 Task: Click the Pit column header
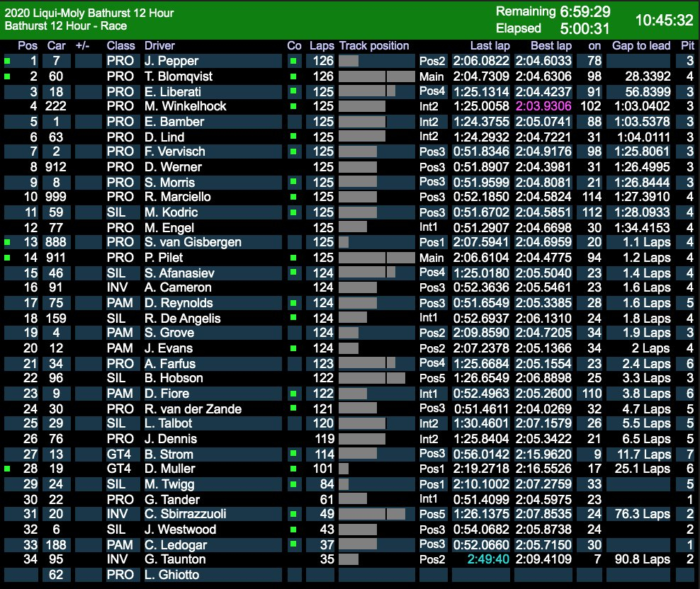(x=687, y=45)
